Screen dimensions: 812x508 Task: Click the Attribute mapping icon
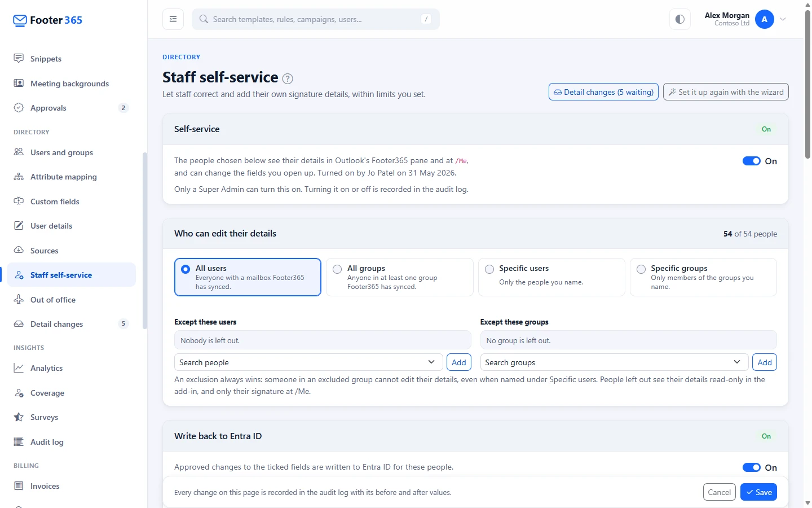[19, 177]
